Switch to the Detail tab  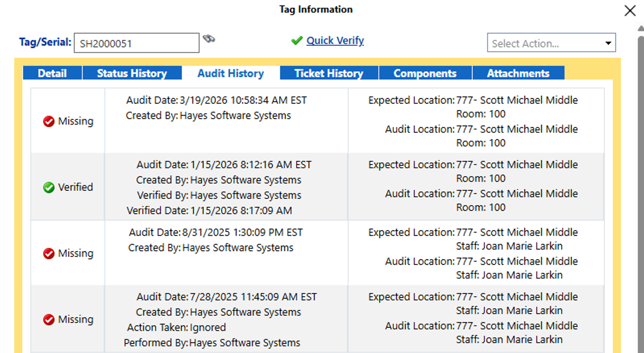52,73
